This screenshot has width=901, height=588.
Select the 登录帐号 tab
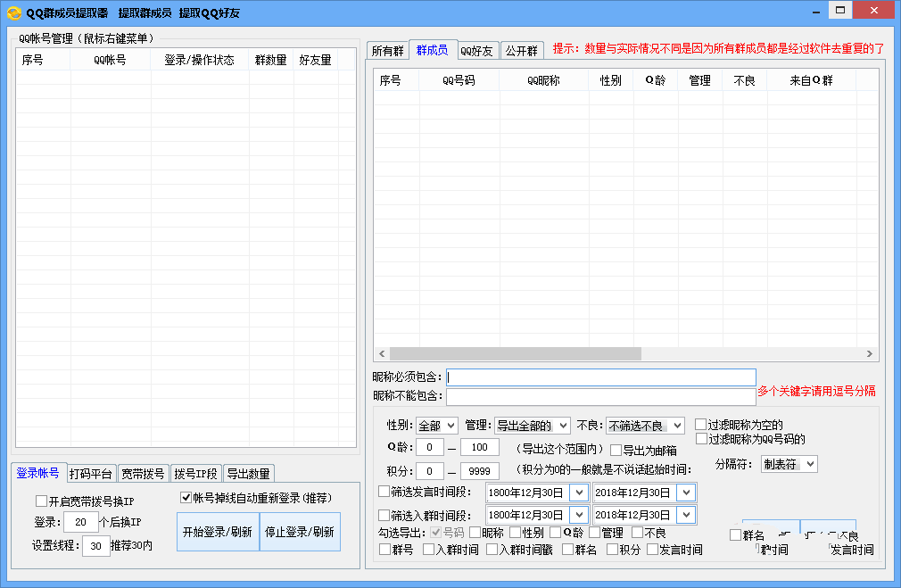point(38,473)
